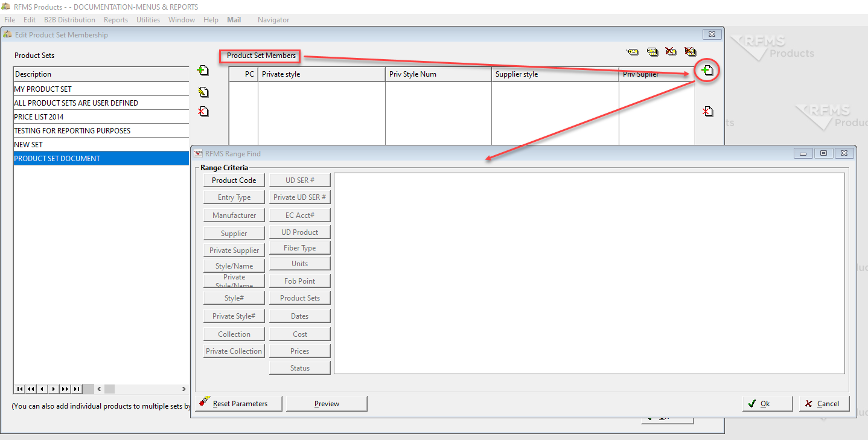Jump to last record in Product Sets navigator
The height and width of the screenshot is (440, 868).
click(x=77, y=389)
